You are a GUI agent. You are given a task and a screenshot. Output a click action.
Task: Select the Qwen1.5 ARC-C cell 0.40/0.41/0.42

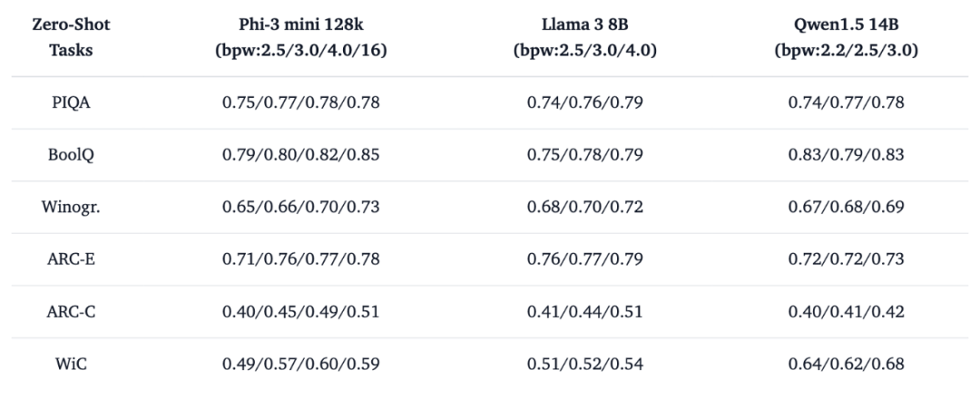coord(847,312)
